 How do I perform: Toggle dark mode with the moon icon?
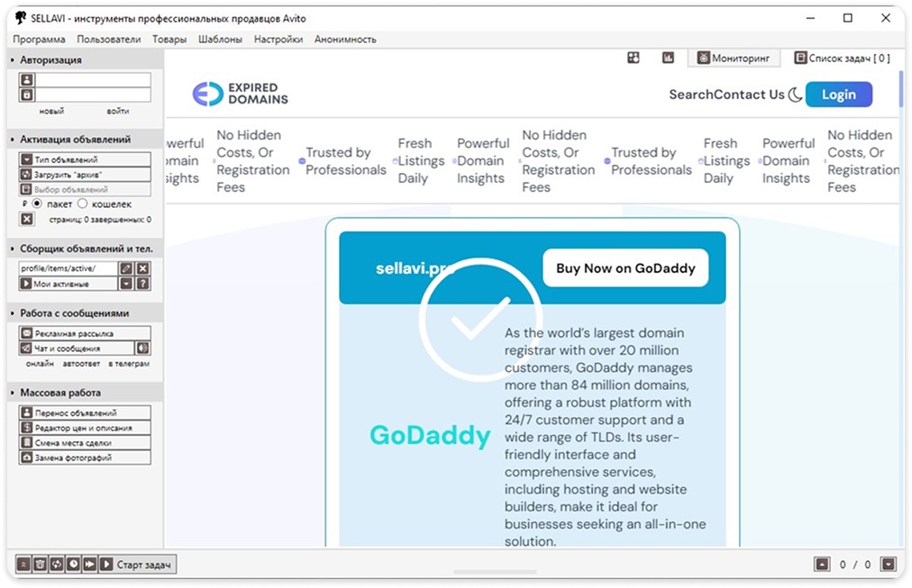(795, 95)
